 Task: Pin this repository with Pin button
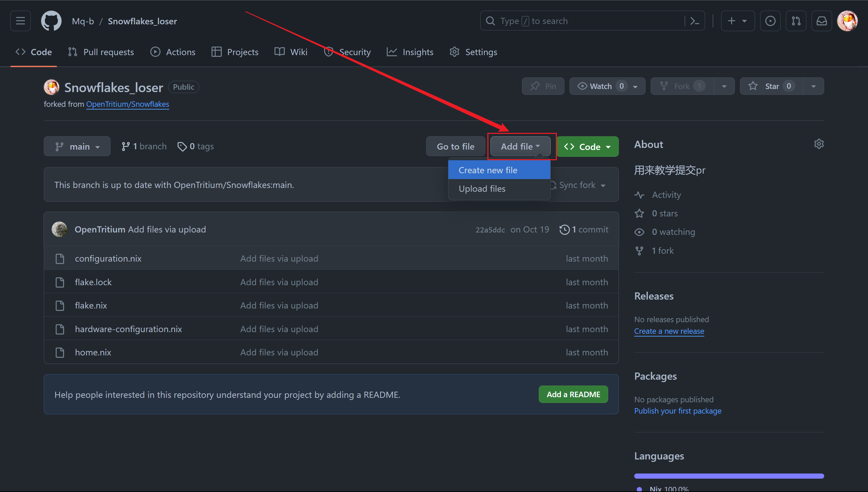tap(543, 86)
